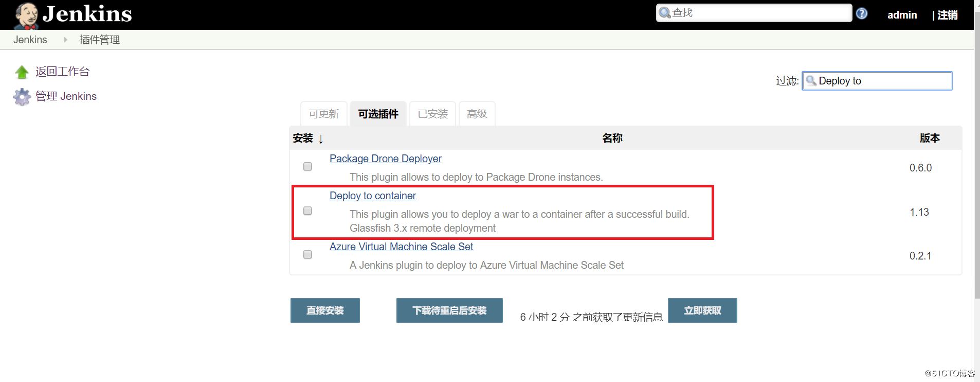
Task: Sort by the 安装 column header
Action: (x=307, y=138)
